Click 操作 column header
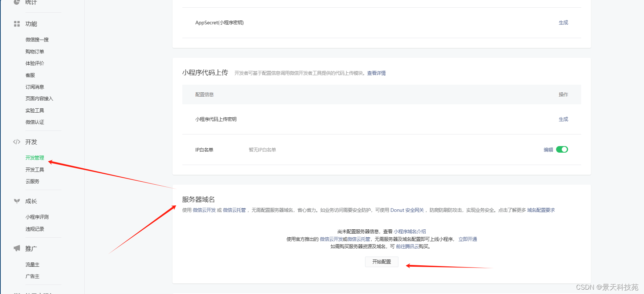The width and height of the screenshot is (644, 294). coord(563,94)
